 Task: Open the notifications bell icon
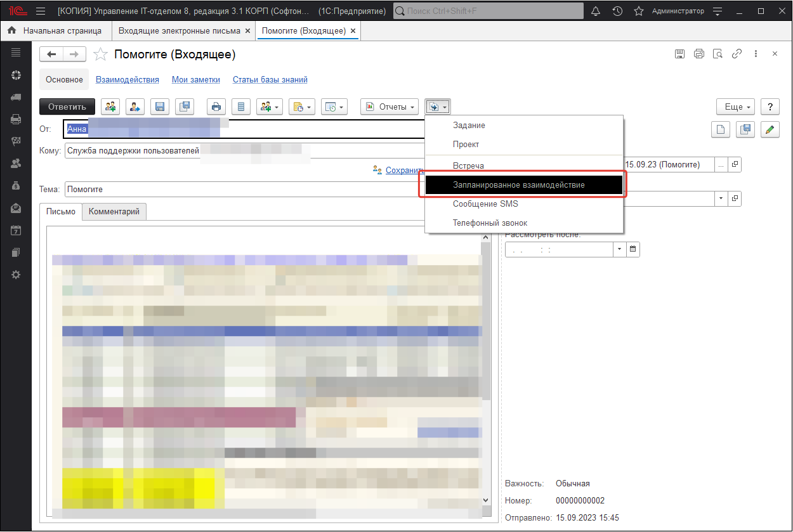pyautogui.click(x=595, y=11)
